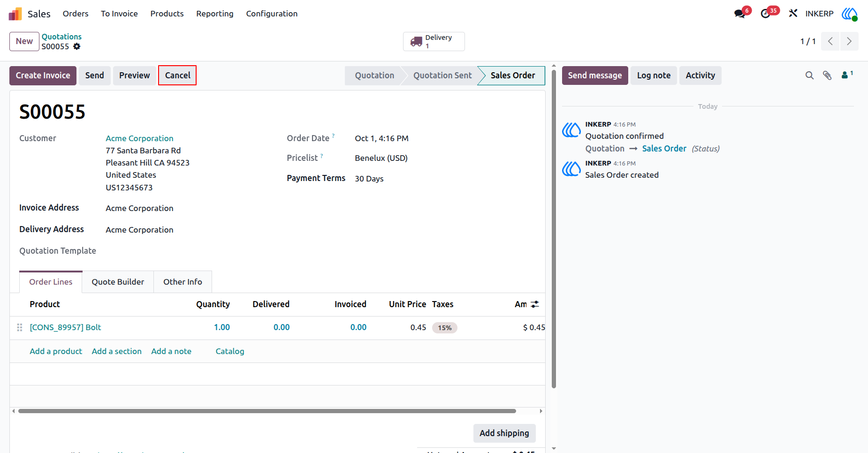Go to the previous record arrow
The height and width of the screenshot is (453, 868).
pos(830,41)
